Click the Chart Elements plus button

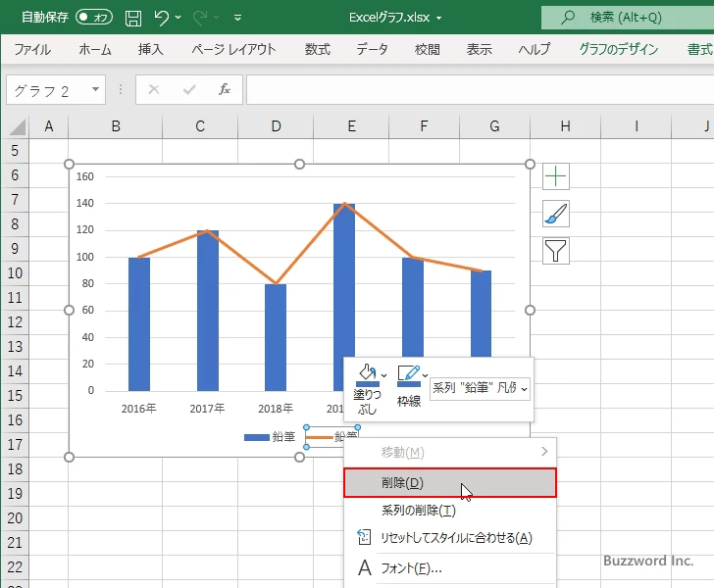click(x=556, y=176)
